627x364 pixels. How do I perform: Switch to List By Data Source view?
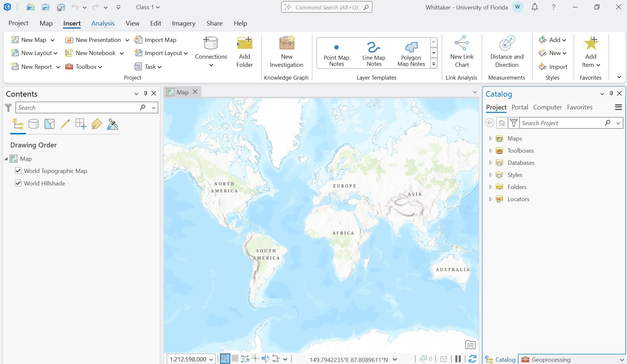(33, 124)
